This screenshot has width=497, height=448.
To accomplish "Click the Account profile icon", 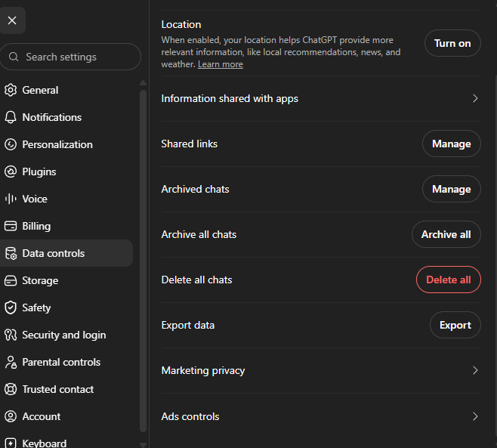I will click(x=11, y=416).
